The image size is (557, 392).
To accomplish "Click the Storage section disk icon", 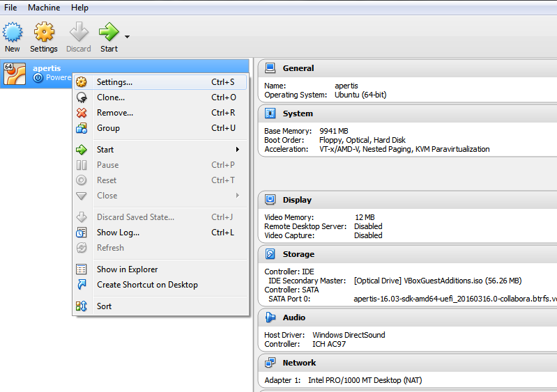I will [x=270, y=254].
